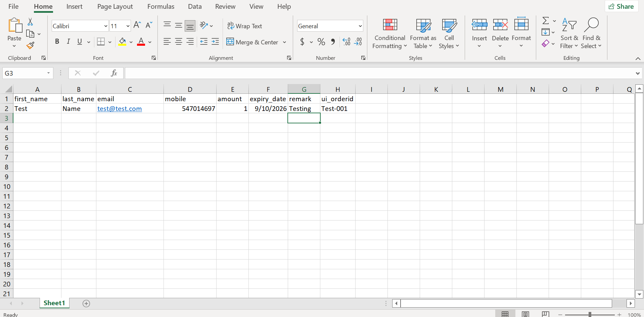
Task: Increase indent in Alignment group
Action: 215,41
